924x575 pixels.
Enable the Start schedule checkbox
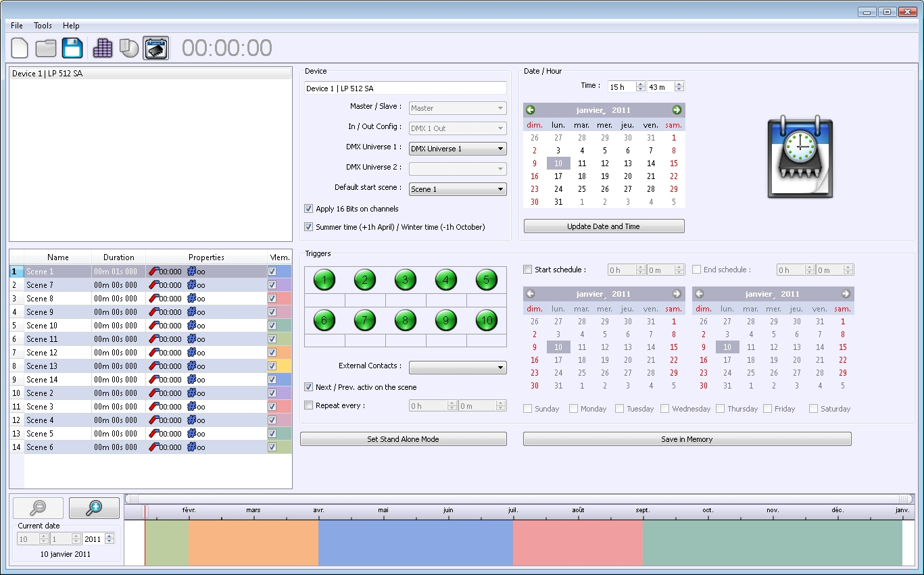pos(528,270)
